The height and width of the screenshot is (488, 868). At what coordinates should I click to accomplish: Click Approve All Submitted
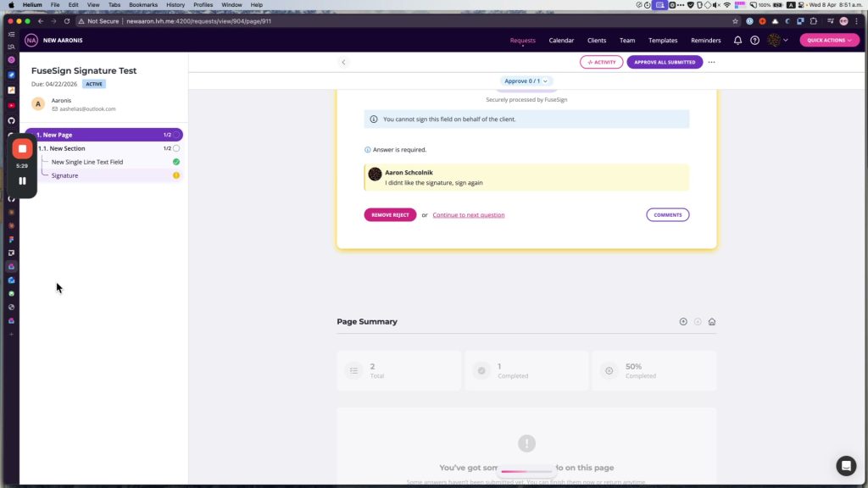tap(665, 62)
